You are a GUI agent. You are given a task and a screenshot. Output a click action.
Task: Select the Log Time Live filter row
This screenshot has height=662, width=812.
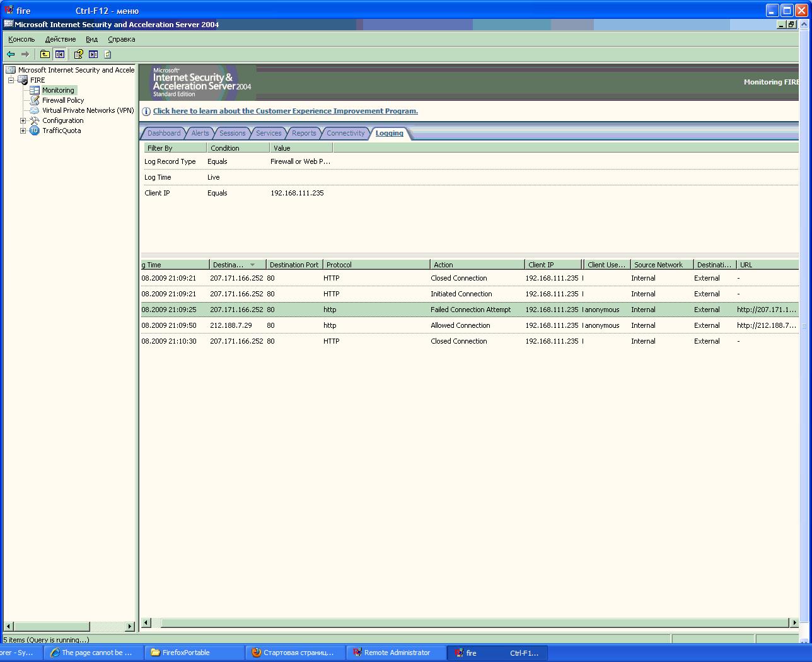pos(470,177)
